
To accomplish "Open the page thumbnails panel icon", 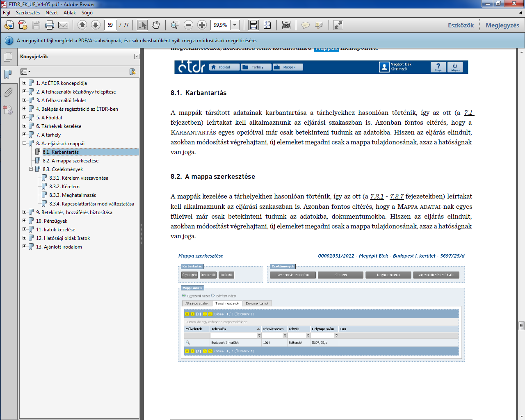I will pyautogui.click(x=8, y=57).
